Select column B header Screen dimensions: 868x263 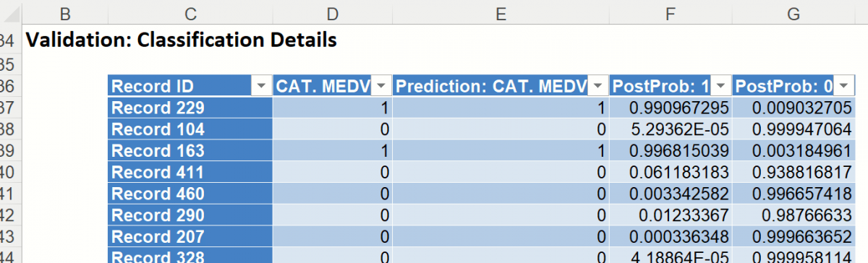tap(65, 12)
